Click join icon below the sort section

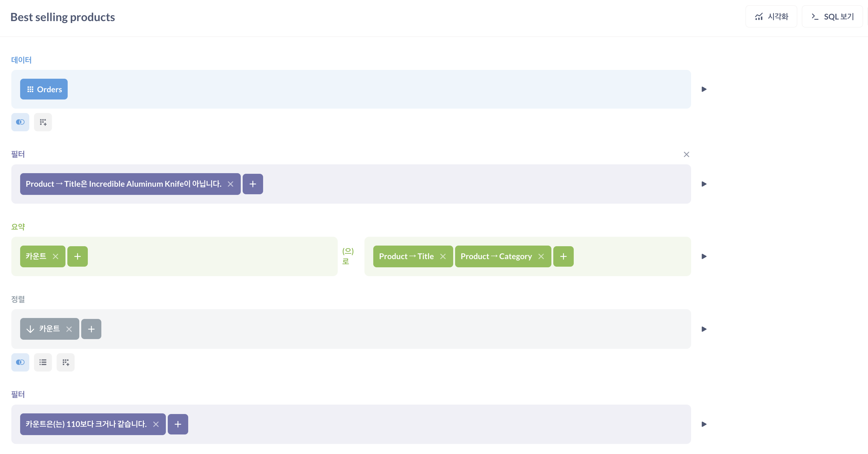20,362
